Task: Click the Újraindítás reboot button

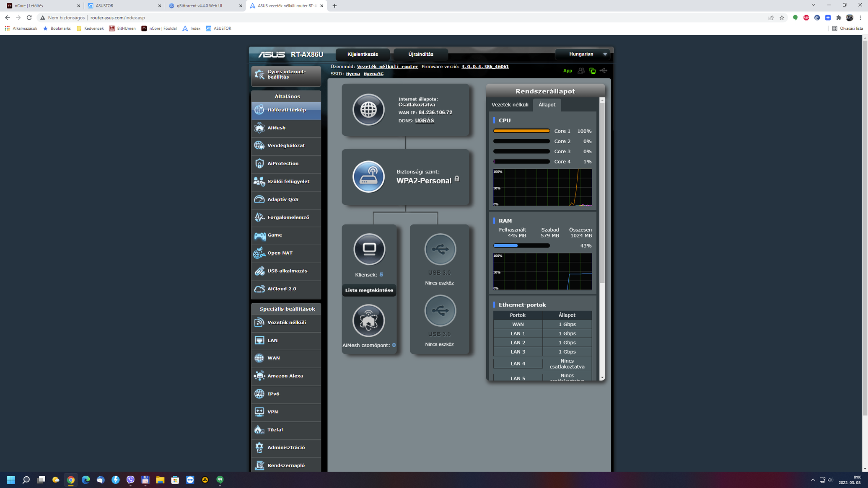Action: (x=421, y=54)
